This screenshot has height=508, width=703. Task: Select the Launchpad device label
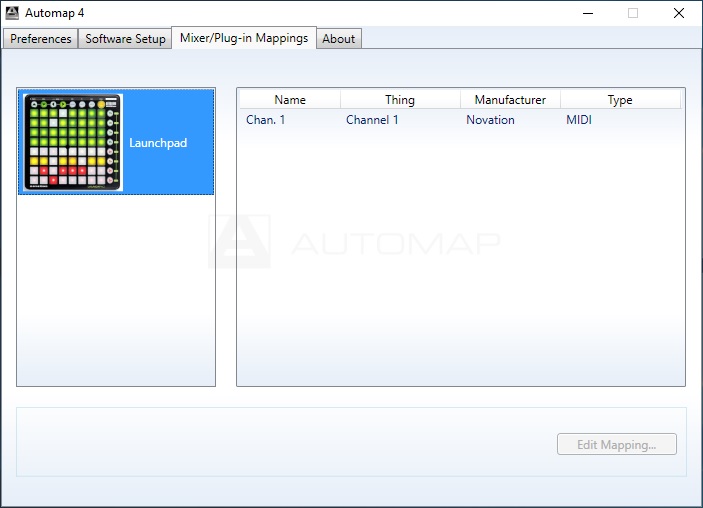pyautogui.click(x=158, y=143)
